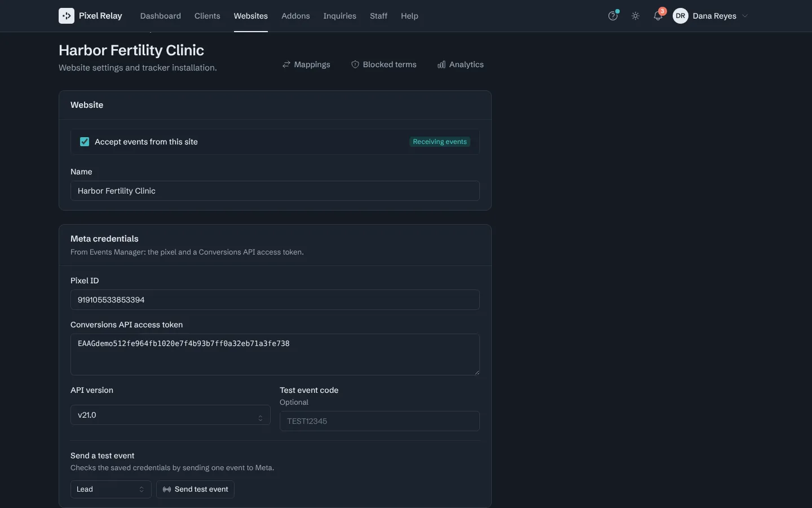Expand the Dana Reyes account menu chevron
The height and width of the screenshot is (508, 812).
(745, 16)
